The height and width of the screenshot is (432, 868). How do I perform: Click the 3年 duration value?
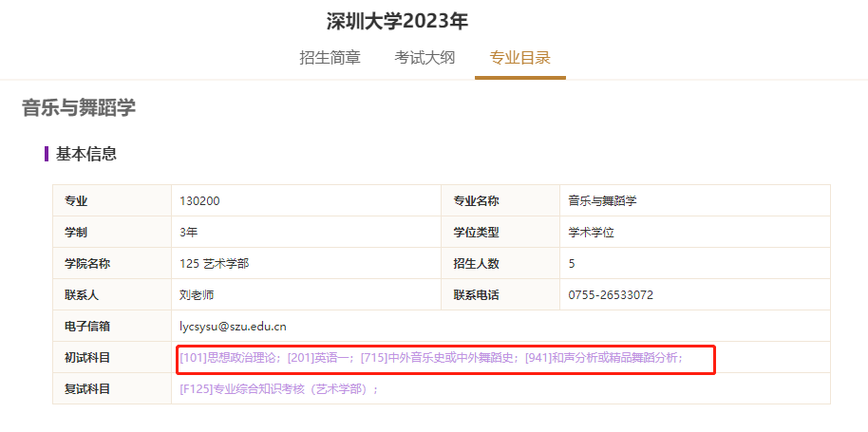[x=189, y=233]
